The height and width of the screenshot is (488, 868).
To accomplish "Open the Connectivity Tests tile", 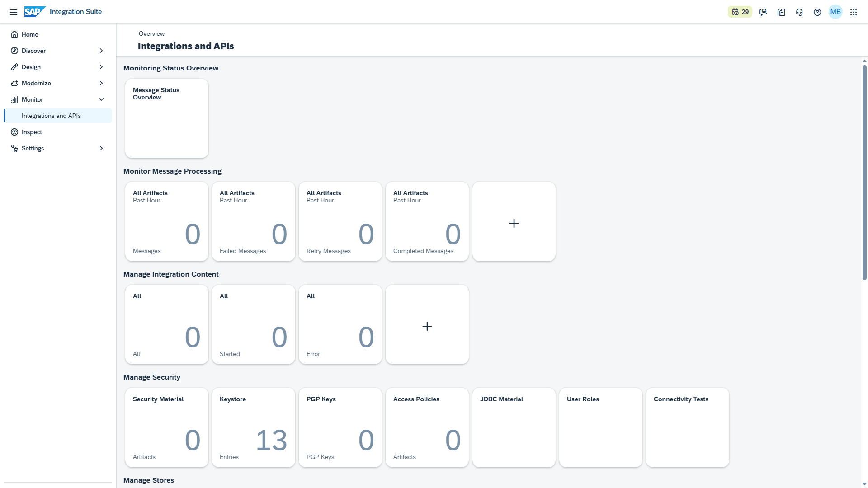I will (x=688, y=427).
